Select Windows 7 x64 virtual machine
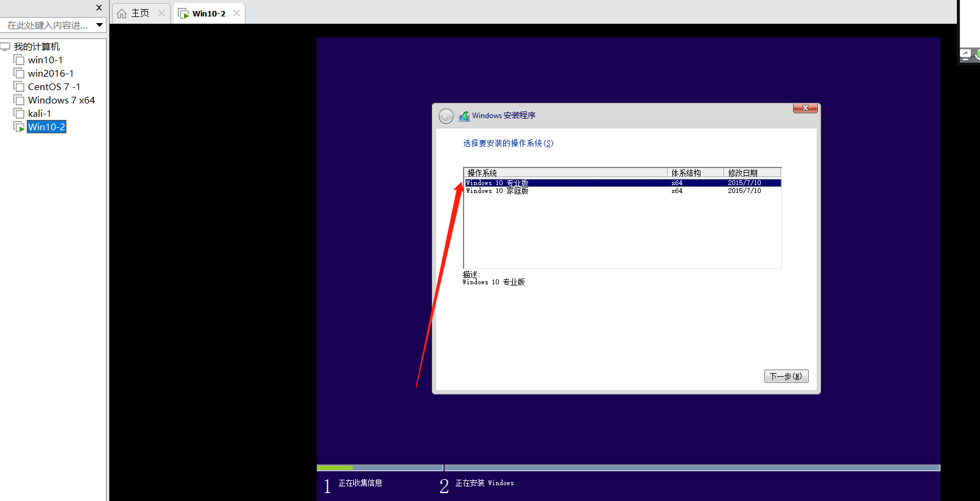 tap(62, 100)
